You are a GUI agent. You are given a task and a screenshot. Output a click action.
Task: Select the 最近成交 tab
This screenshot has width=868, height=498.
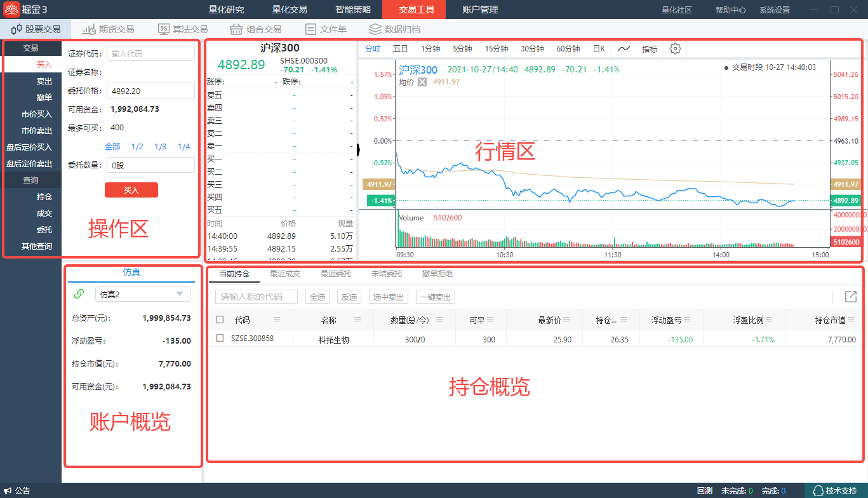click(x=285, y=274)
